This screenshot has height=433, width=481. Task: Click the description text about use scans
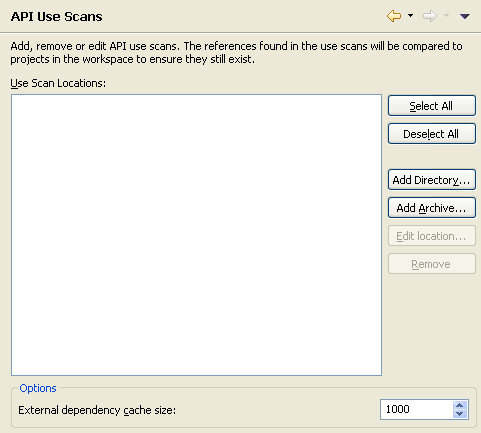click(x=236, y=52)
